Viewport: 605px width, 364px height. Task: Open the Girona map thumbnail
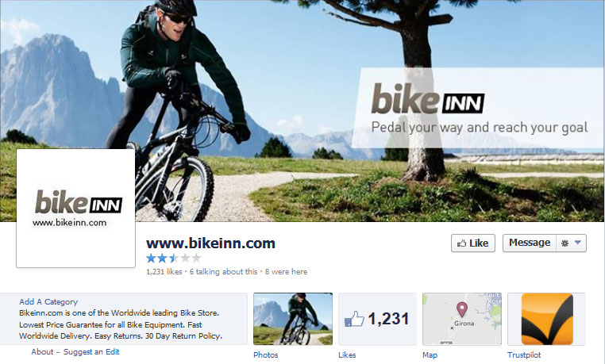(462, 319)
